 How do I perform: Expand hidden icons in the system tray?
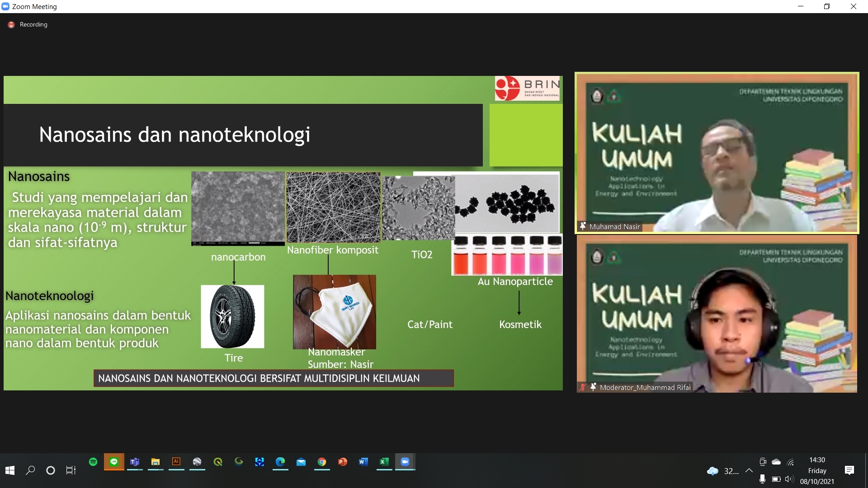coord(750,471)
